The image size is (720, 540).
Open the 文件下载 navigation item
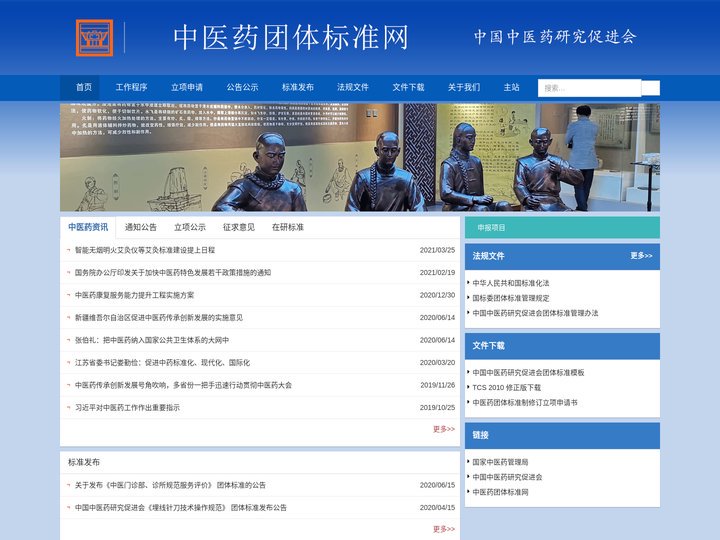tap(408, 87)
